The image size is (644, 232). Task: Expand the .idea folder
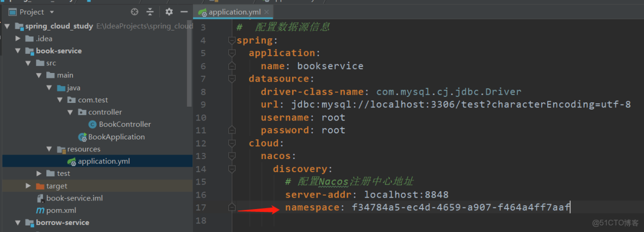pyautogui.click(x=17, y=39)
